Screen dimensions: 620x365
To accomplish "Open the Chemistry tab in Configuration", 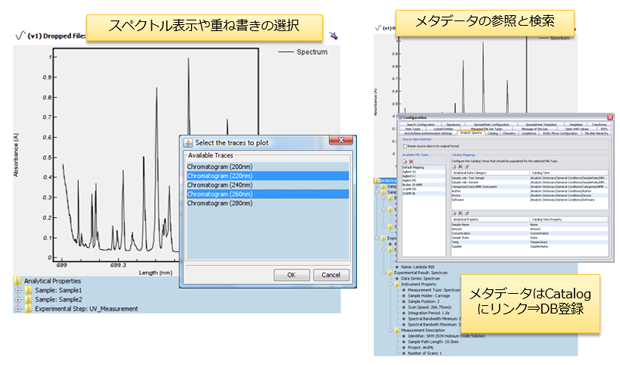I will 509,133.
